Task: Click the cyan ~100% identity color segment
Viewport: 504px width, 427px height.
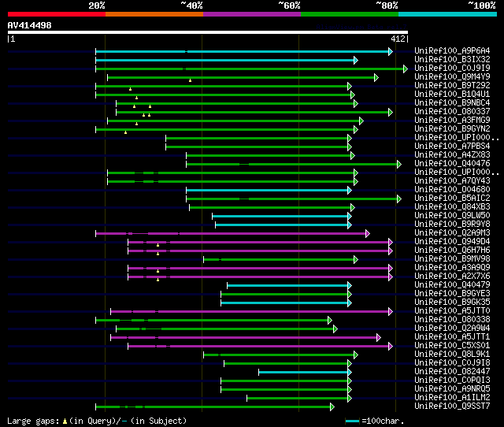Action: pos(448,14)
